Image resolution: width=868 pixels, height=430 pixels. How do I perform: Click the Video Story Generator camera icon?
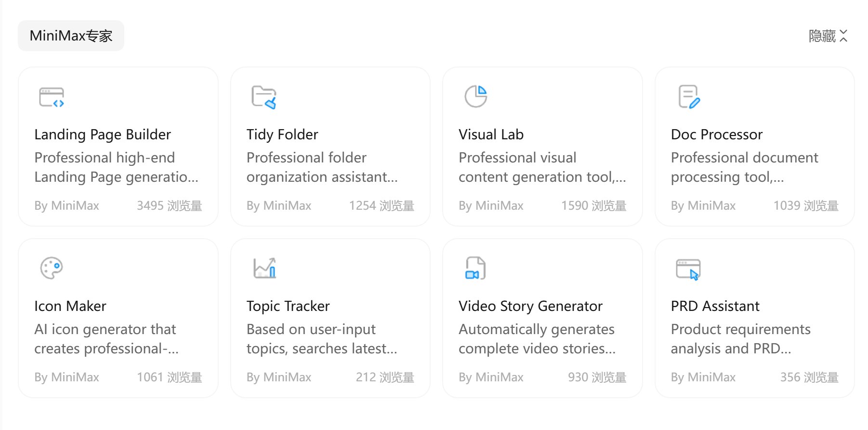pyautogui.click(x=475, y=268)
